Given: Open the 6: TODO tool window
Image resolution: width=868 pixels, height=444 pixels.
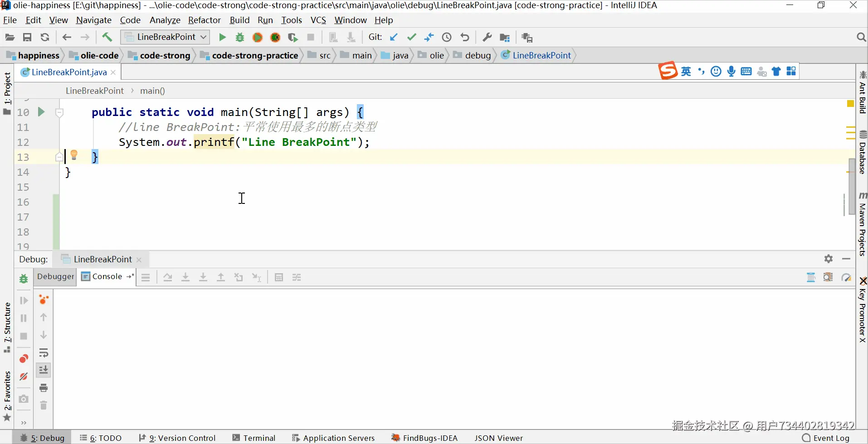Looking at the screenshot, I should click(x=101, y=438).
